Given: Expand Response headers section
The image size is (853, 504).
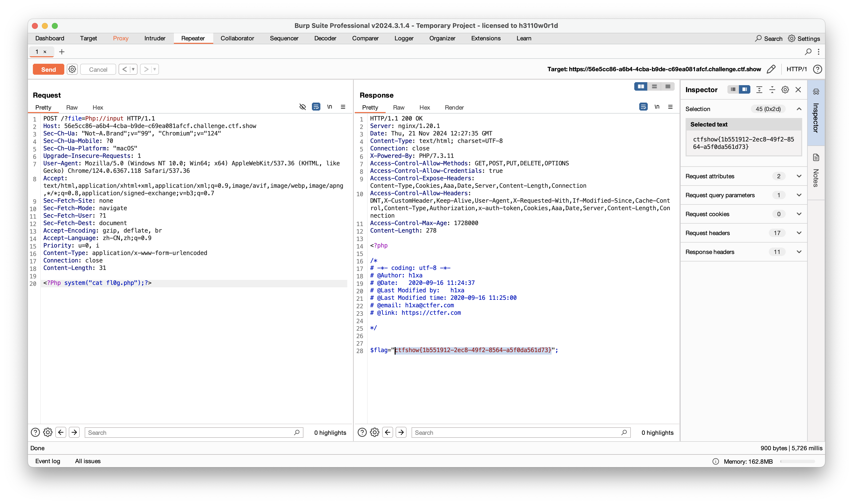Looking at the screenshot, I should click(x=799, y=252).
